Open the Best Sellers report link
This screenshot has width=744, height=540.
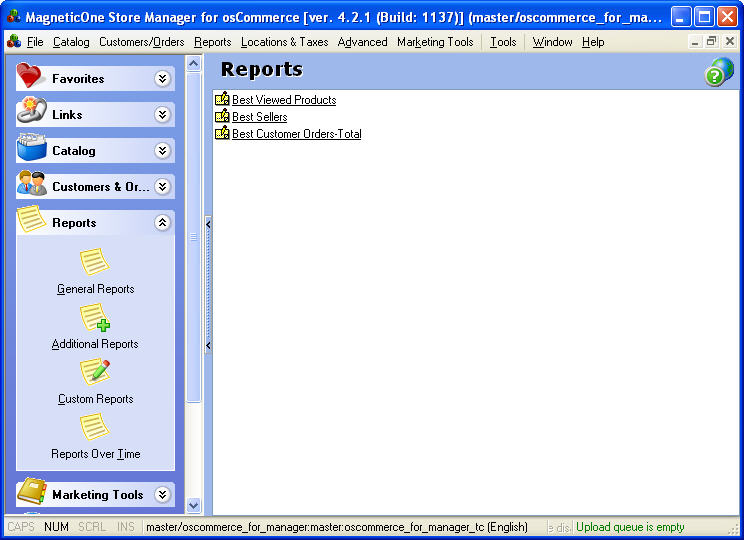coord(260,117)
